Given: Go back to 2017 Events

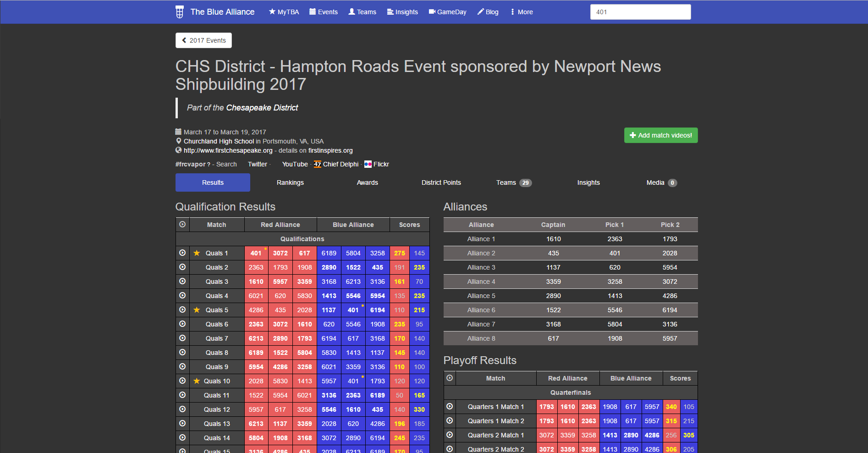Looking at the screenshot, I should tap(203, 40).
